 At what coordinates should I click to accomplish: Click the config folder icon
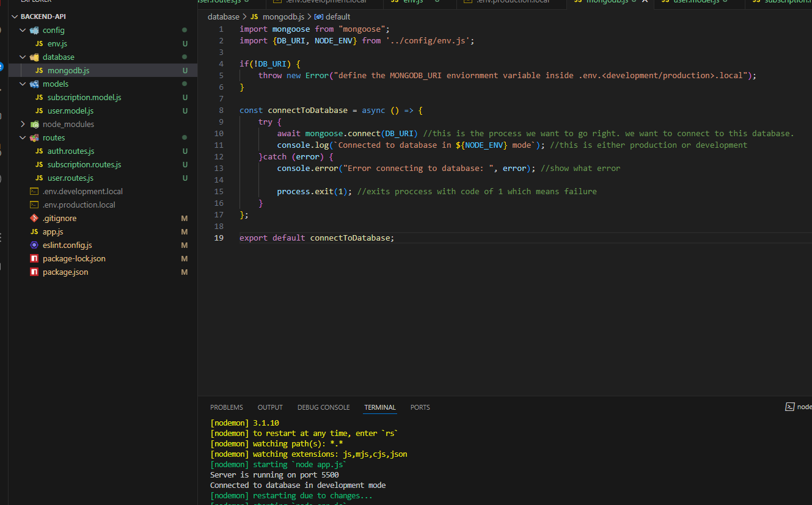coord(34,30)
